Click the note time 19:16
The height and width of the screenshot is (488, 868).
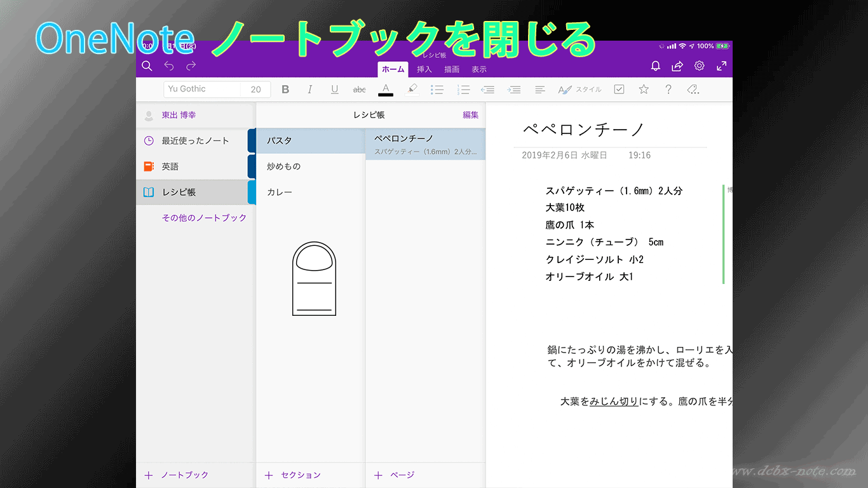639,155
